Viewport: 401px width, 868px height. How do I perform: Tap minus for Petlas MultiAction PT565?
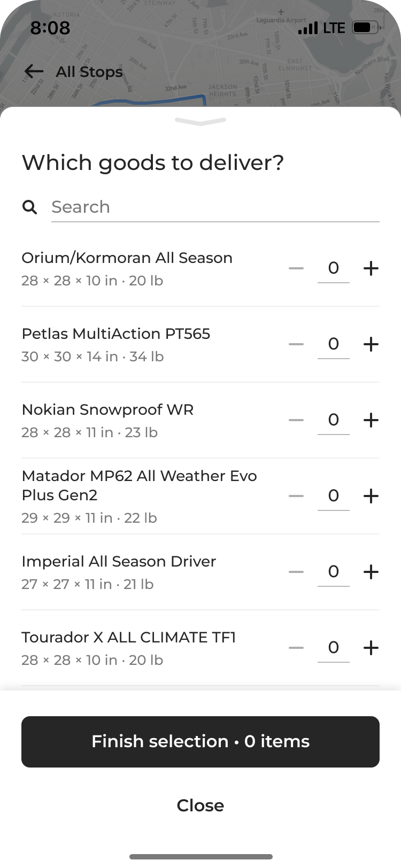pyautogui.click(x=296, y=344)
